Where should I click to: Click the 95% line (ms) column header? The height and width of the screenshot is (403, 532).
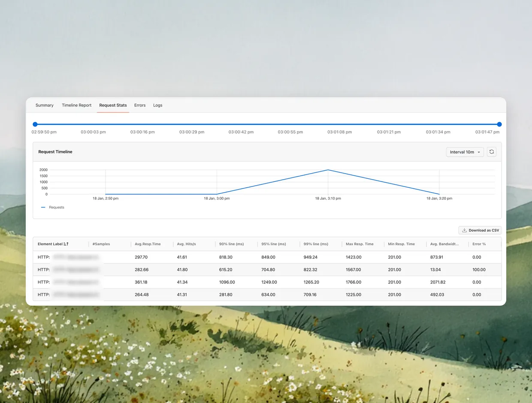(x=274, y=244)
